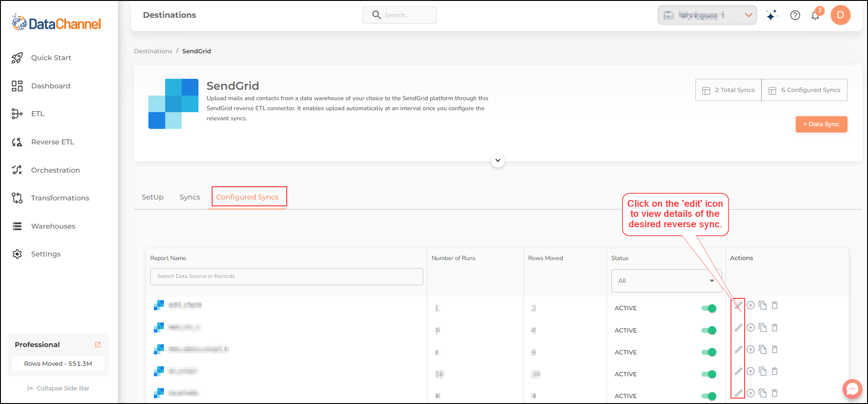
Task: Click the top Search field
Action: click(400, 15)
